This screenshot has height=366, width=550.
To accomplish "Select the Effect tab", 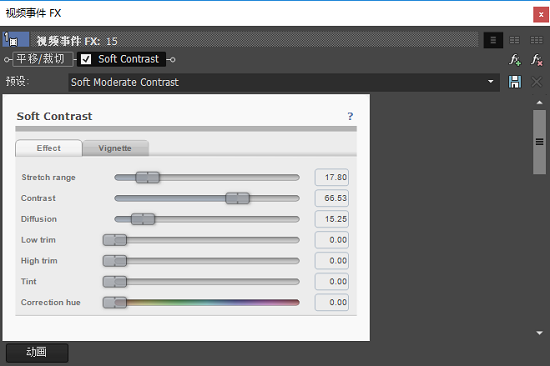I will click(49, 148).
